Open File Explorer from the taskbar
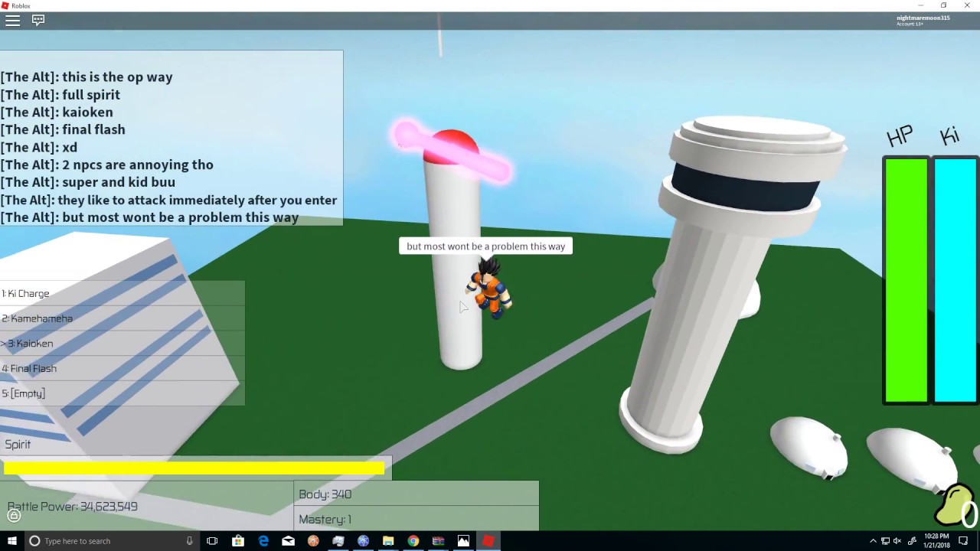Image resolution: width=980 pixels, height=551 pixels. [x=388, y=541]
